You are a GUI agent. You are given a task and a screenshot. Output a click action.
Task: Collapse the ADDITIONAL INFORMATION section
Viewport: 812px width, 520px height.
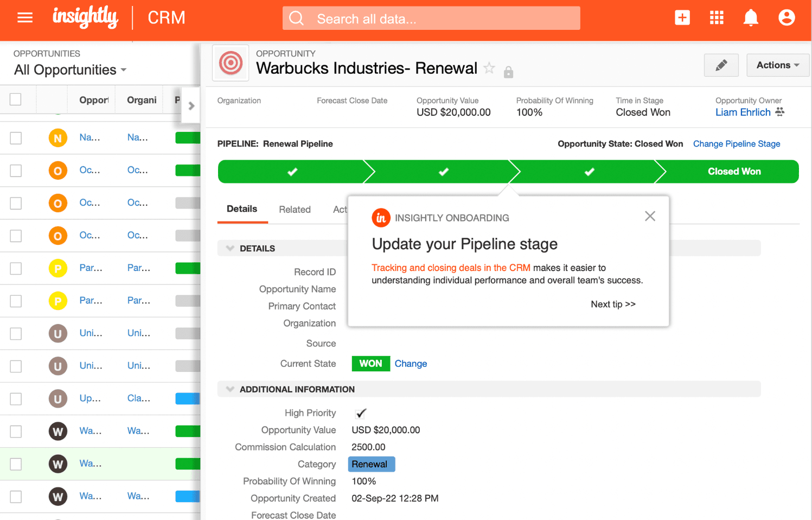tap(230, 389)
